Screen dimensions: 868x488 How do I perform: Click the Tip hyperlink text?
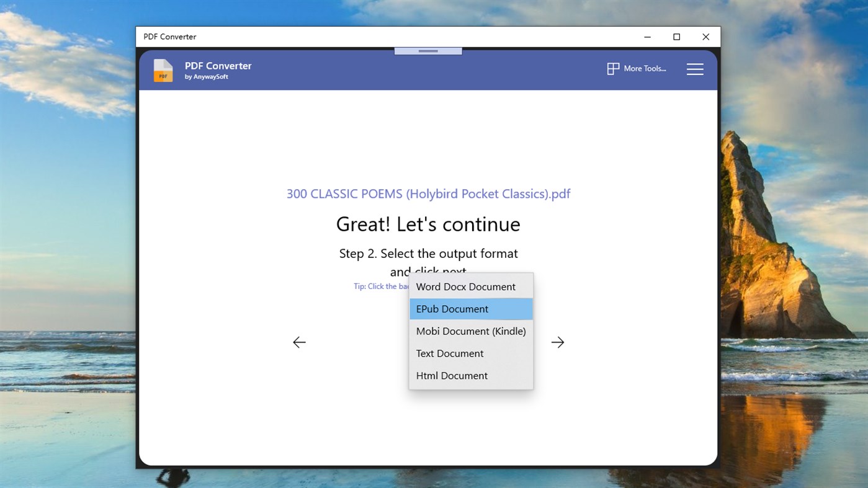point(380,286)
